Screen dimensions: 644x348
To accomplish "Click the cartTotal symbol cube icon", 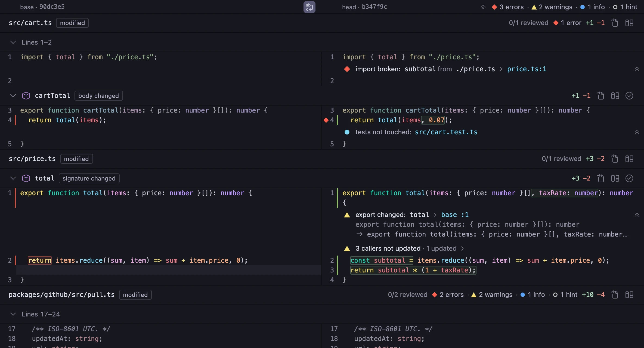I will [26, 96].
